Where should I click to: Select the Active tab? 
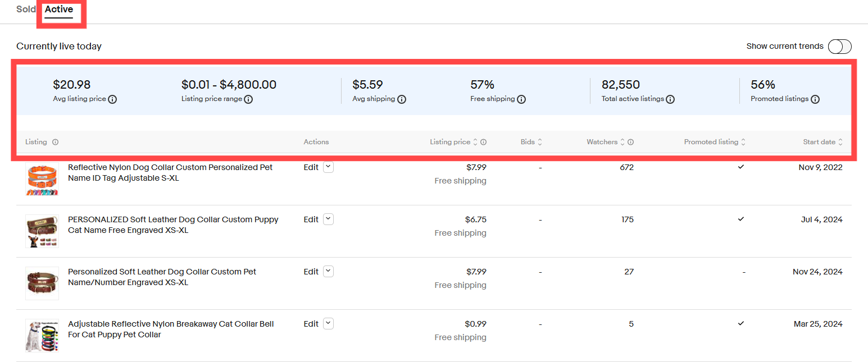pos(59,10)
